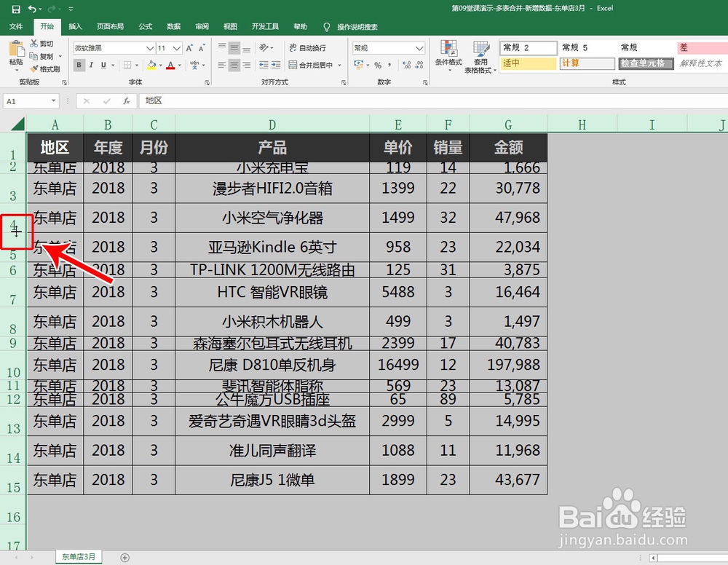Toggle bold formatting
Viewport: 728px width, 565px height.
click(x=79, y=65)
